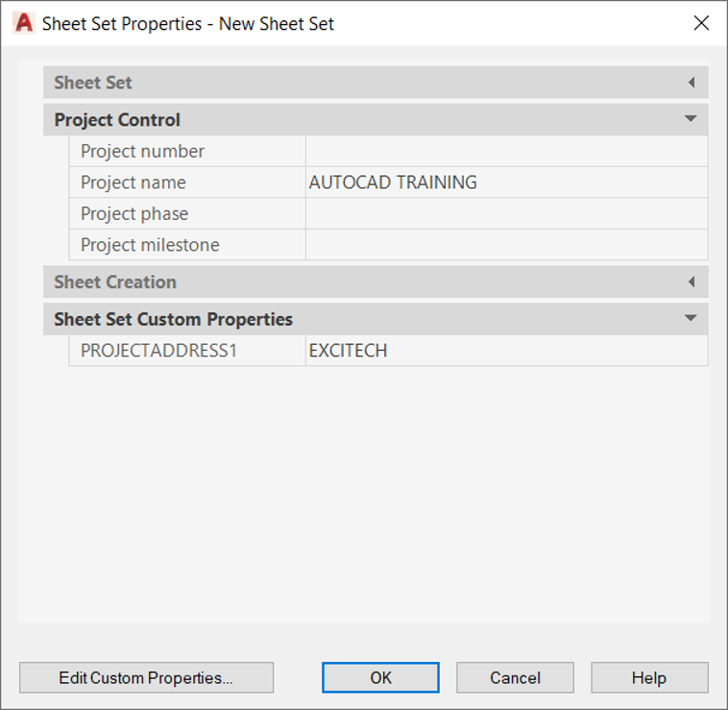This screenshot has width=728, height=710.
Task: Click the Project milestone value field
Action: 506,245
